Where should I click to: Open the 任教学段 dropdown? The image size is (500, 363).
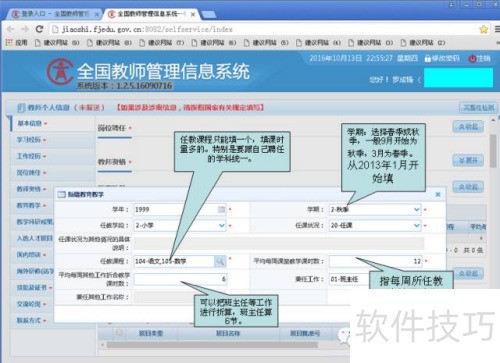point(222,225)
